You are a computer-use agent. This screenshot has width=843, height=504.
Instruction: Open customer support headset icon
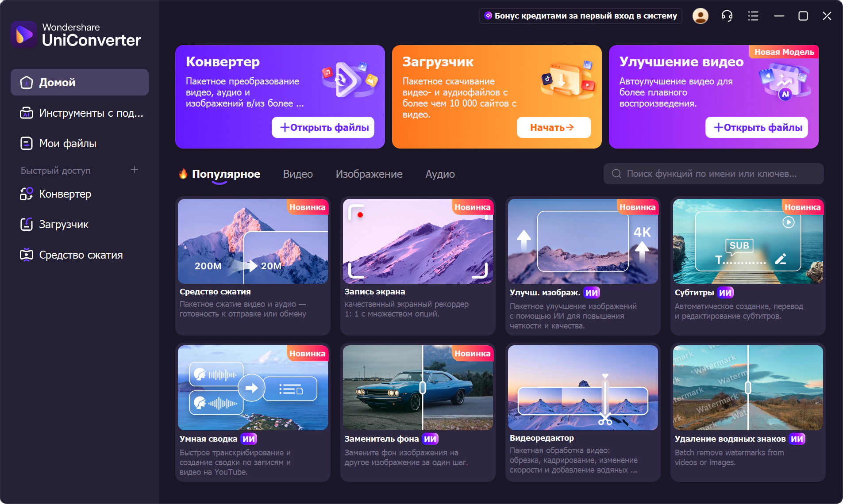point(727,16)
